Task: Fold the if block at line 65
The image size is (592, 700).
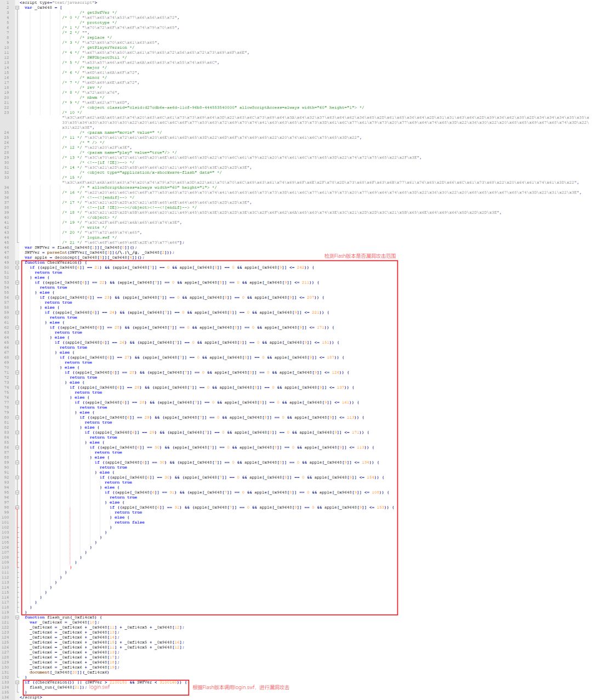Action: [17, 343]
